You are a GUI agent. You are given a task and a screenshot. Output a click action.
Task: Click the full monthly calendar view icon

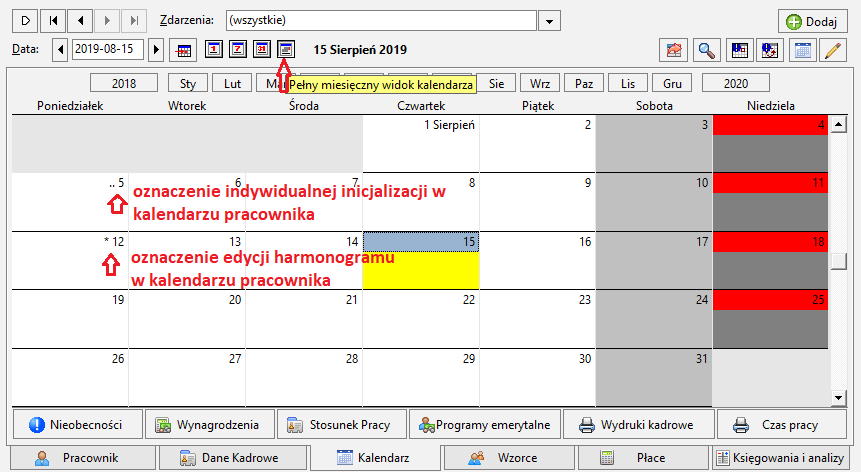[286, 49]
